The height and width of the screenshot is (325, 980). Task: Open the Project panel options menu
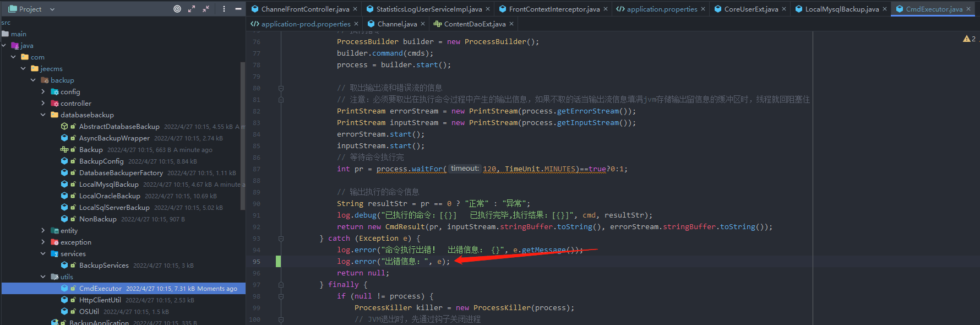pos(224,9)
